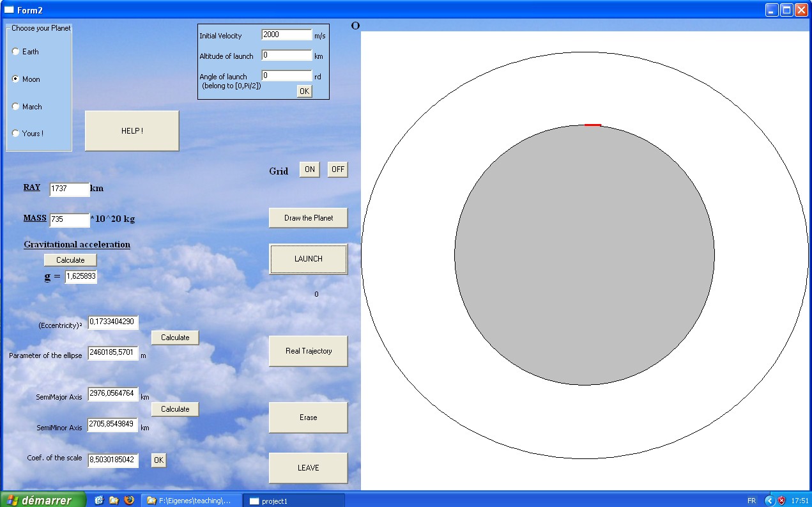Viewport: 812px width, 507px height.
Task: Open the HELP! button
Action: pos(132,131)
